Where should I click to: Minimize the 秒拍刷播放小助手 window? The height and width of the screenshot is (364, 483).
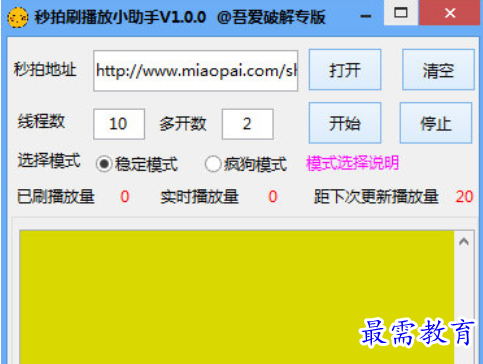pos(366,16)
